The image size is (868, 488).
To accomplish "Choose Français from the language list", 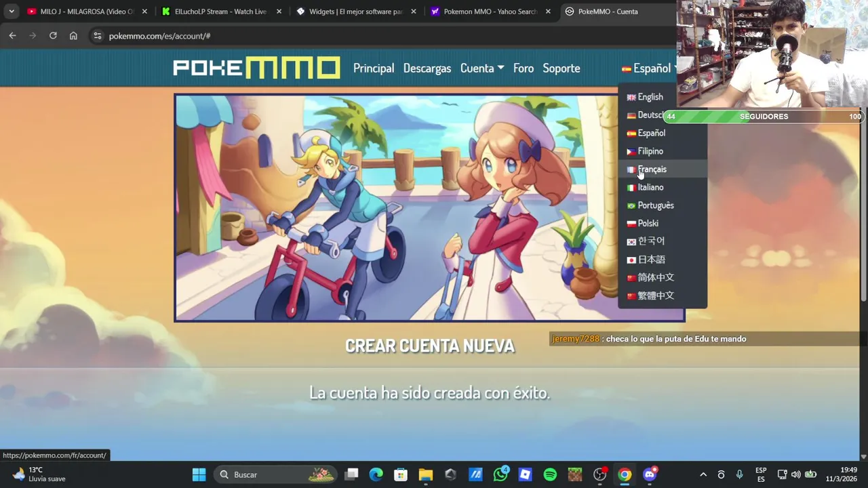I will click(663, 169).
